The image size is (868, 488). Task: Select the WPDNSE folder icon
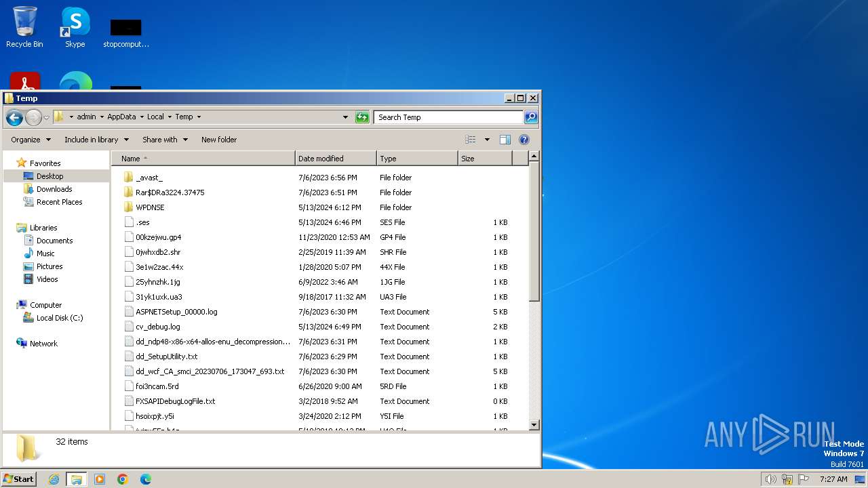coord(129,207)
